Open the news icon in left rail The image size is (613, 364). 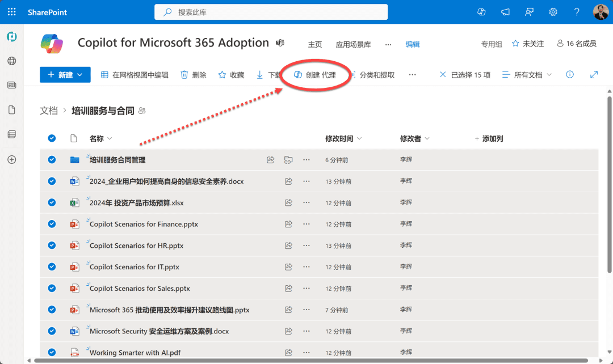tap(12, 85)
